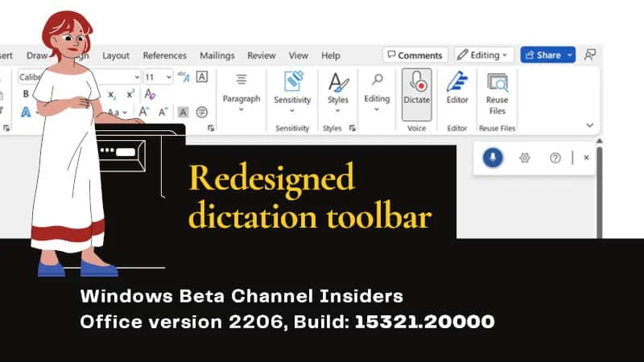Viewport: 644px width, 362px height.
Task: Switch to the View tab
Action: click(x=298, y=56)
